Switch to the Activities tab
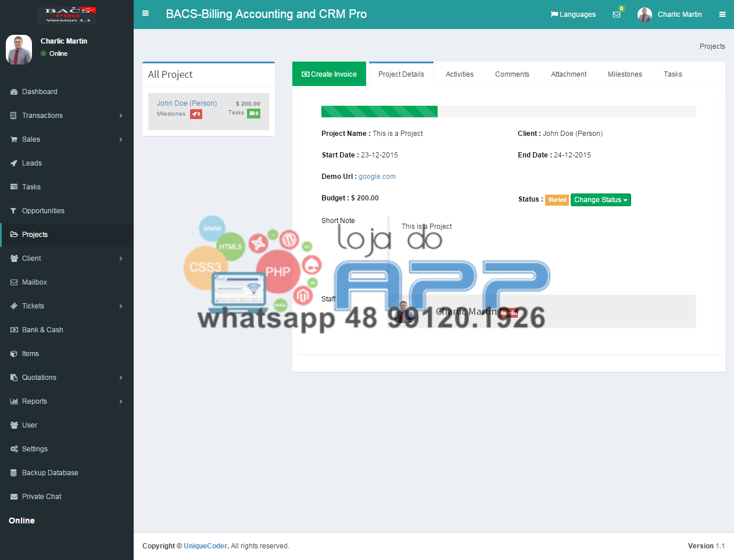 459,74
